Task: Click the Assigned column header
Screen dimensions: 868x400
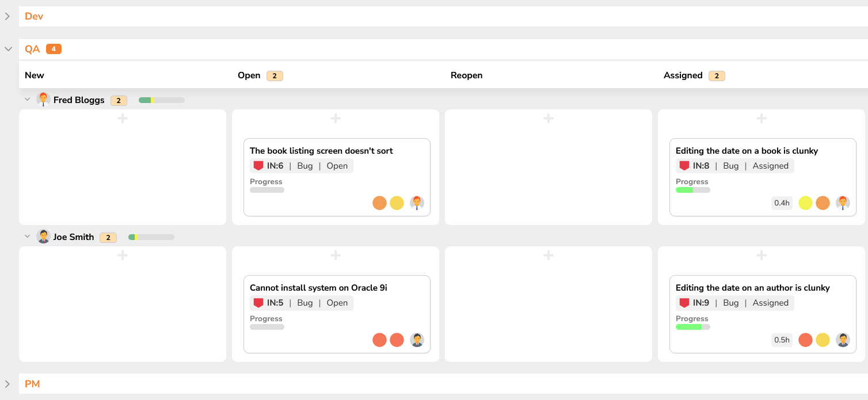Action: click(683, 75)
